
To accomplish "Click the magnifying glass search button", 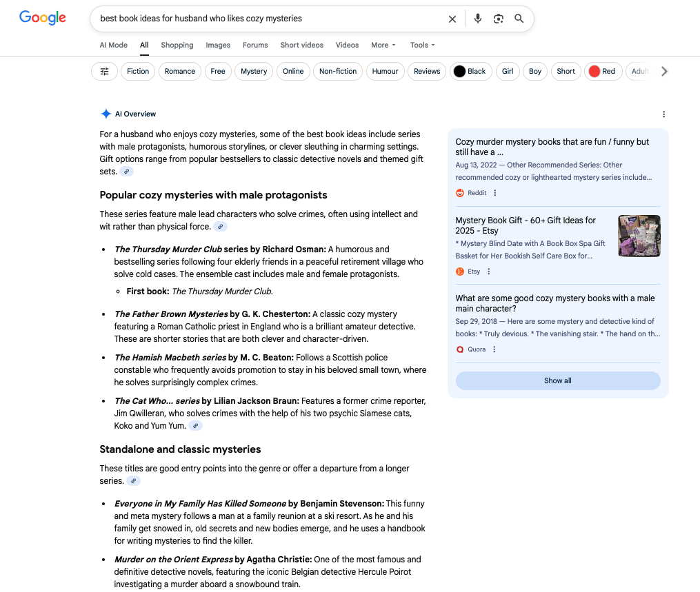I will [519, 19].
